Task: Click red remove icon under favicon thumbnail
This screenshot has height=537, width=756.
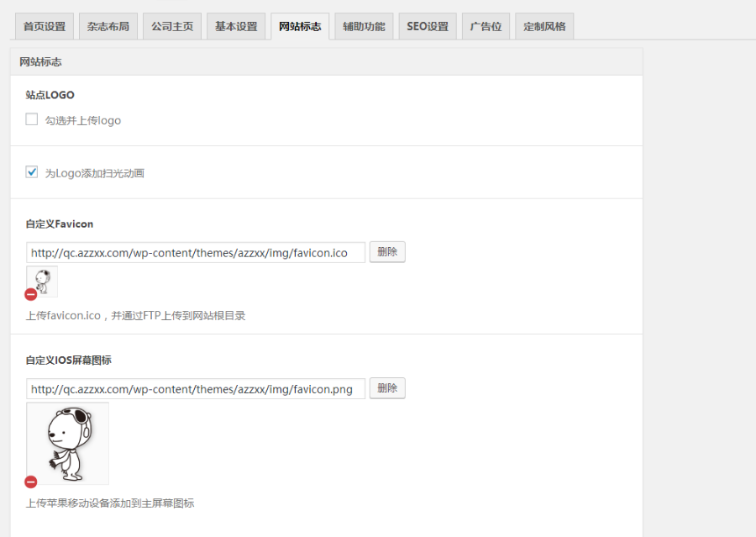Action: [31, 294]
